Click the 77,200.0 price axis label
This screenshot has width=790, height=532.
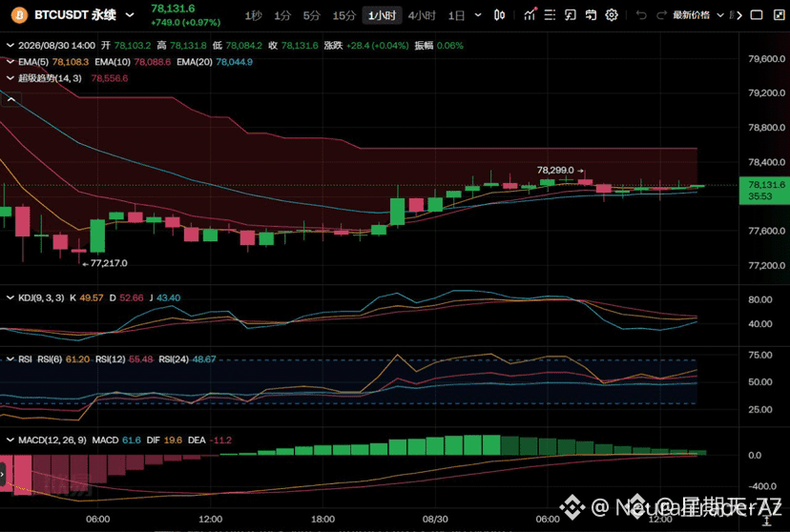[x=767, y=266]
